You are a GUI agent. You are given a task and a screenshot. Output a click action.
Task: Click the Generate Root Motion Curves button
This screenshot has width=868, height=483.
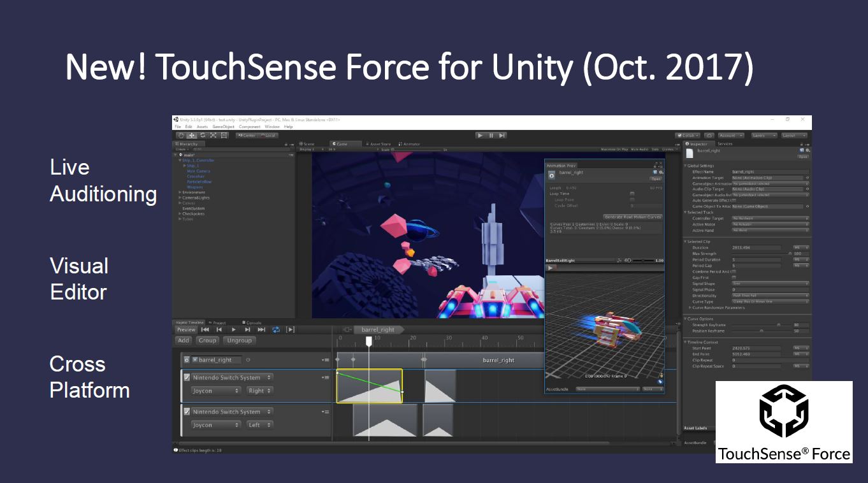click(633, 216)
